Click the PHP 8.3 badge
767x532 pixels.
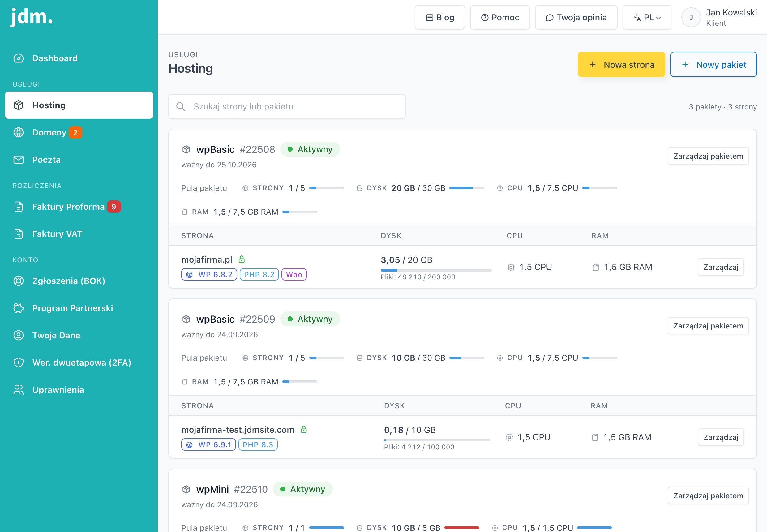pos(258,444)
